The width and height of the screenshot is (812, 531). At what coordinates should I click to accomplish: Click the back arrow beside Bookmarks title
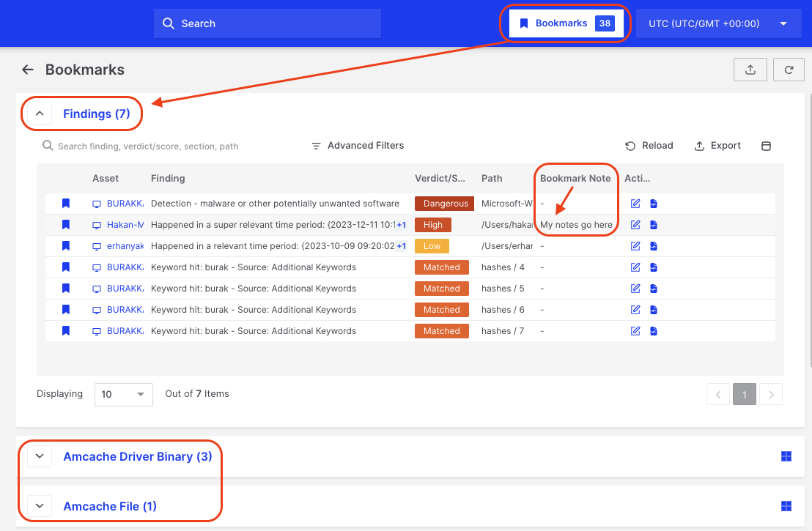[28, 70]
